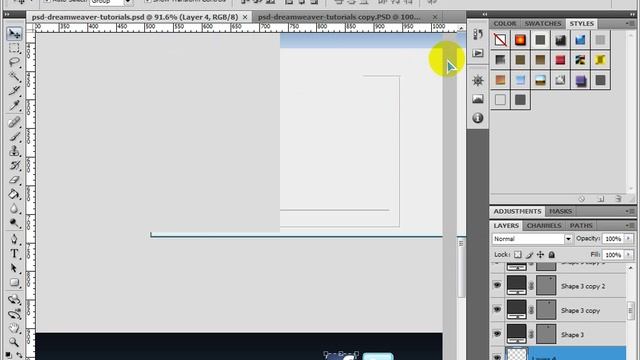The image size is (640, 360).
Task: Select the Lasso tool
Action: coord(14,62)
